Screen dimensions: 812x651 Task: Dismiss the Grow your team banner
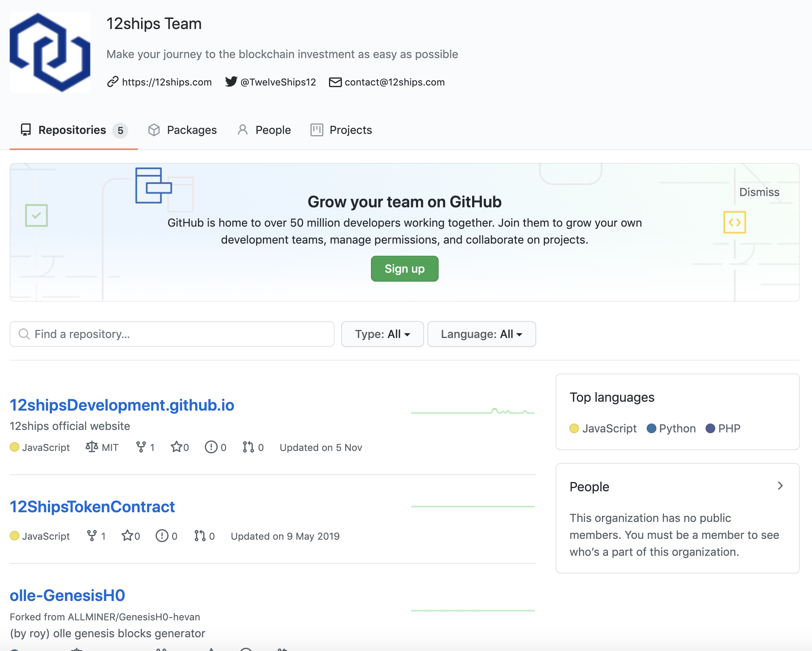click(759, 192)
